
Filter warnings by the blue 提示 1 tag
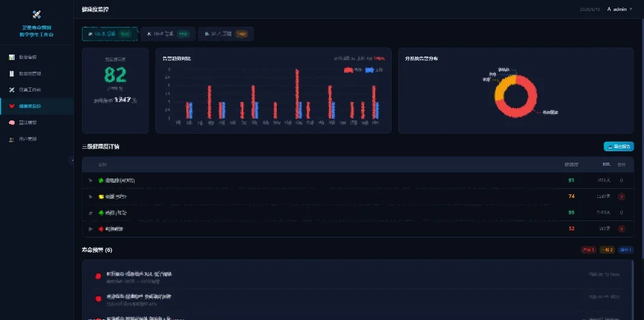click(x=626, y=250)
